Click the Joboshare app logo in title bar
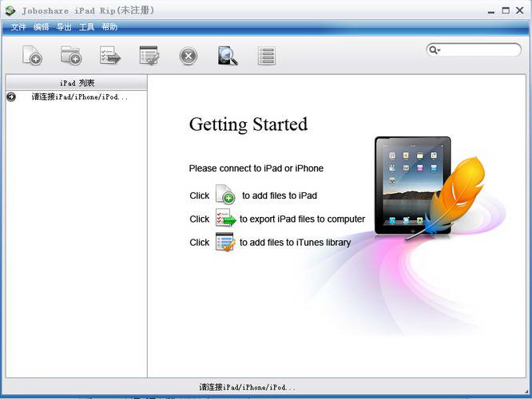This screenshot has height=399, width=532. (10, 10)
